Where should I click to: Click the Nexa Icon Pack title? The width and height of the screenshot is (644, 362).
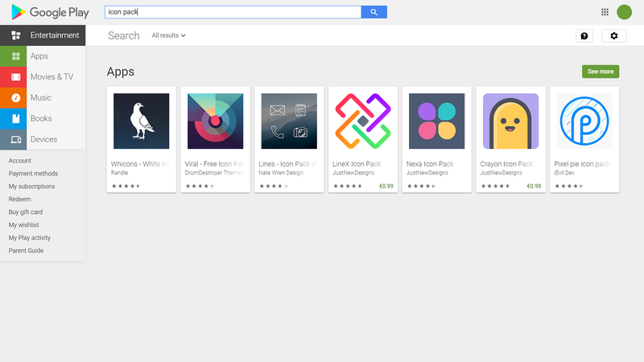430,164
